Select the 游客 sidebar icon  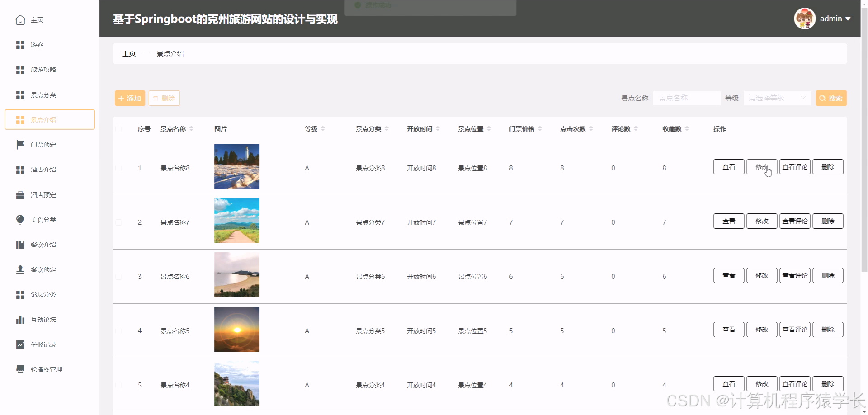coord(20,45)
